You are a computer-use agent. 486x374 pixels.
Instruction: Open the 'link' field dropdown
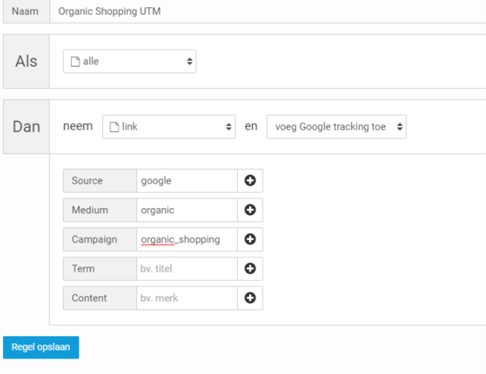[169, 127]
